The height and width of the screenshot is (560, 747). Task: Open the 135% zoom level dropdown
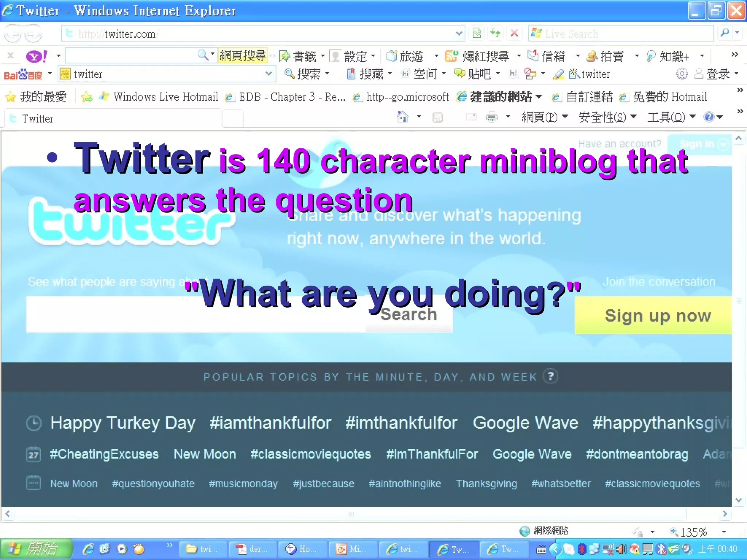click(724, 532)
